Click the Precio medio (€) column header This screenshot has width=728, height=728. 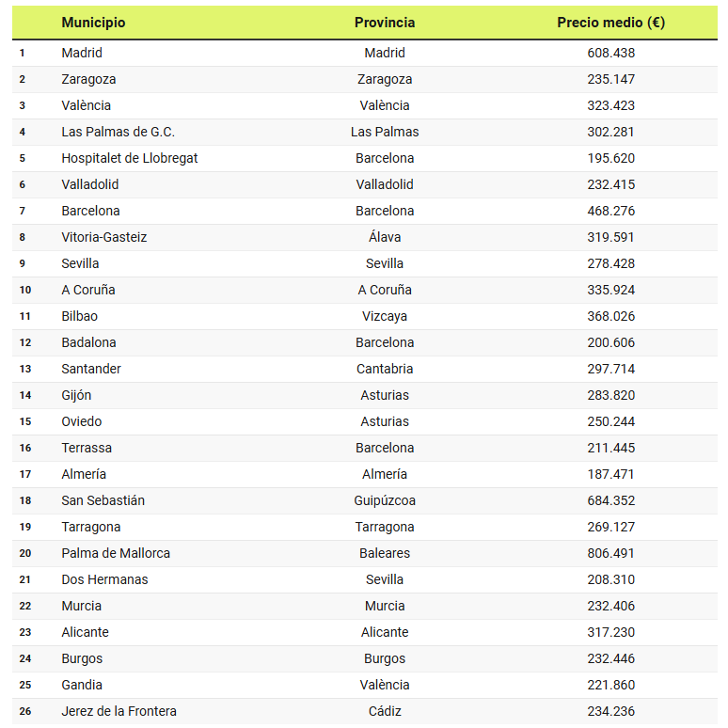click(610, 23)
